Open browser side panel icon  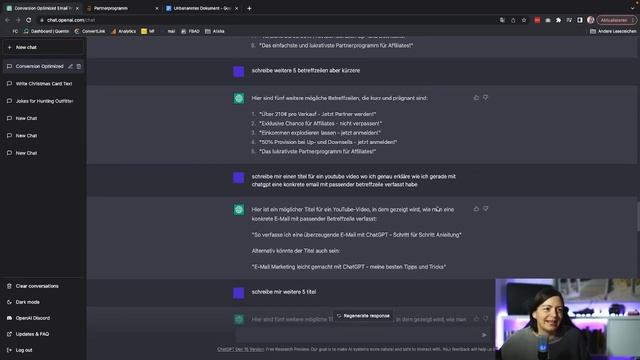tap(580, 20)
